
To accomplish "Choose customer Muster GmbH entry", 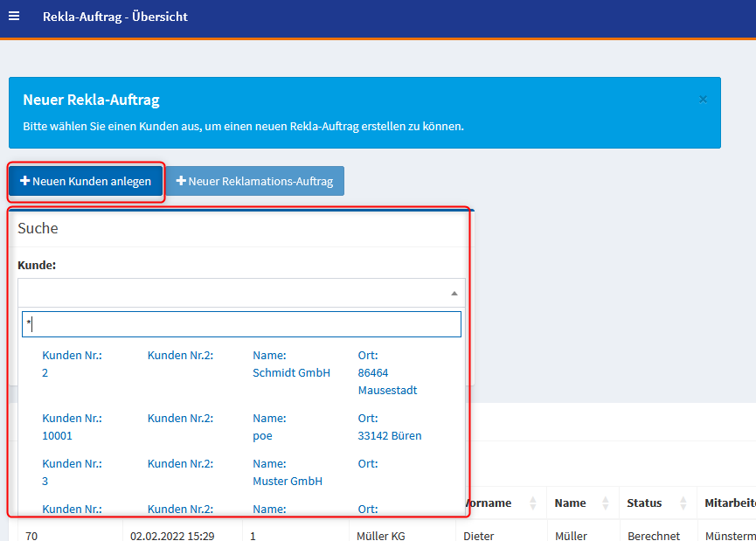I will coord(287,481).
